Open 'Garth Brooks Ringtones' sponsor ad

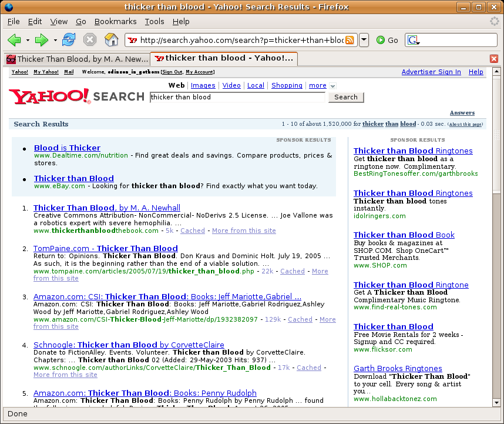tap(398, 368)
